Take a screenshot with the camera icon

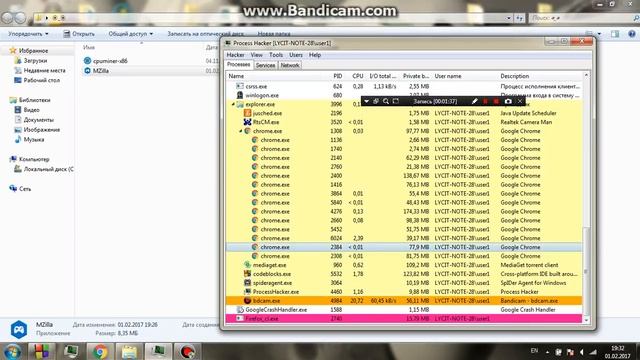click(508, 101)
